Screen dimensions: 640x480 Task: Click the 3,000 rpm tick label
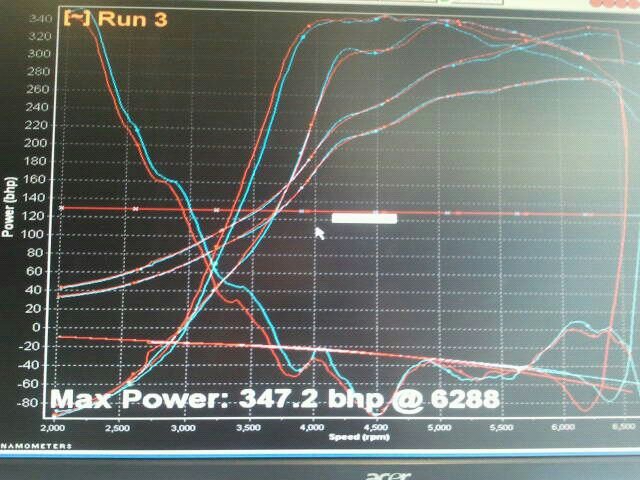(x=184, y=427)
